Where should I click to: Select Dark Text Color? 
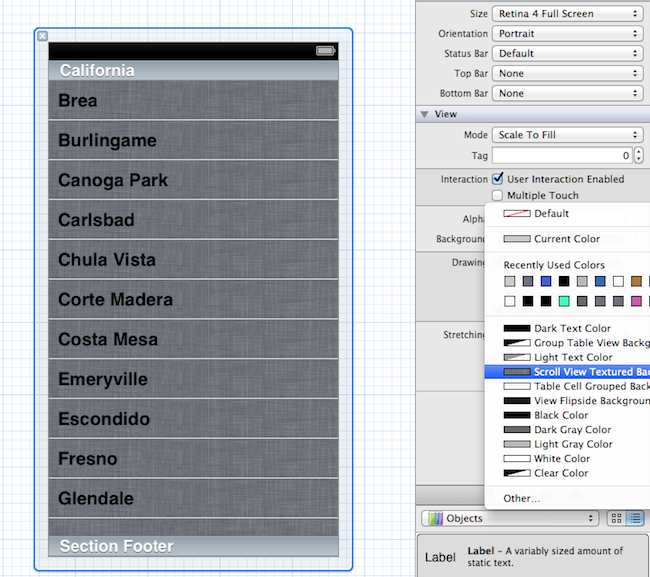click(x=567, y=328)
